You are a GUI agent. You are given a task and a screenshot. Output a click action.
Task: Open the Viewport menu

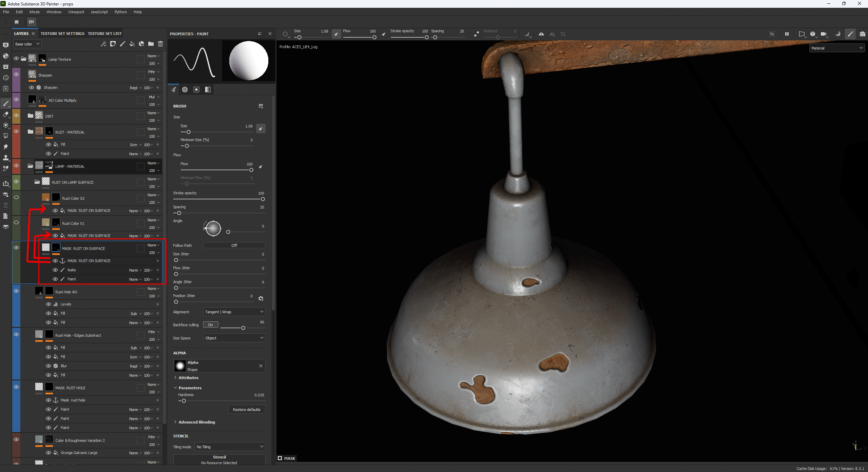pyautogui.click(x=76, y=12)
